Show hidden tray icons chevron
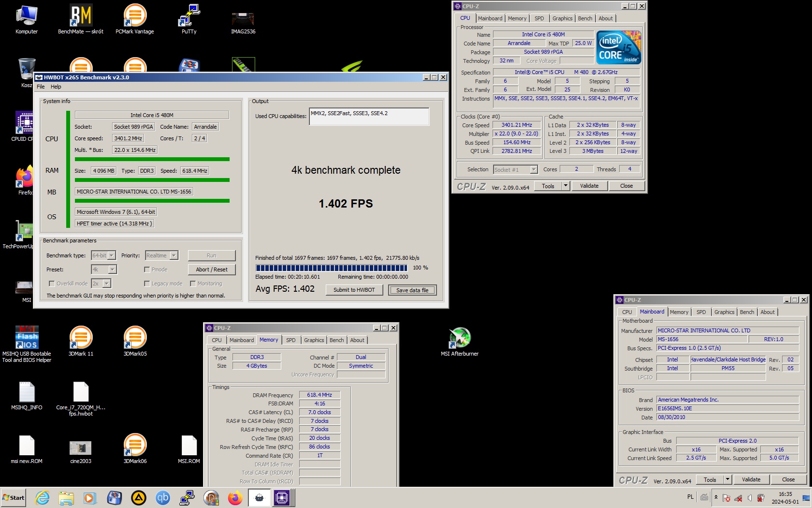This screenshot has height=508, width=812. (x=716, y=498)
